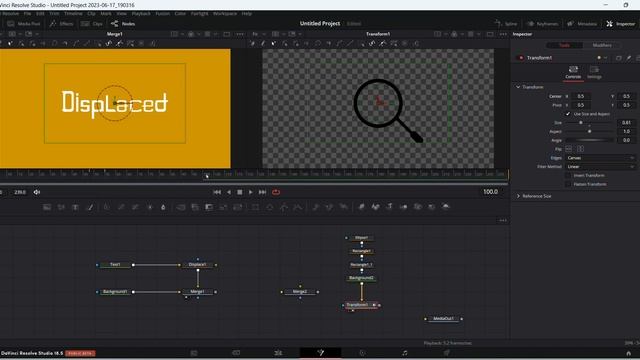
Task: Enable Invert Transform checkbox
Action: tap(567, 175)
